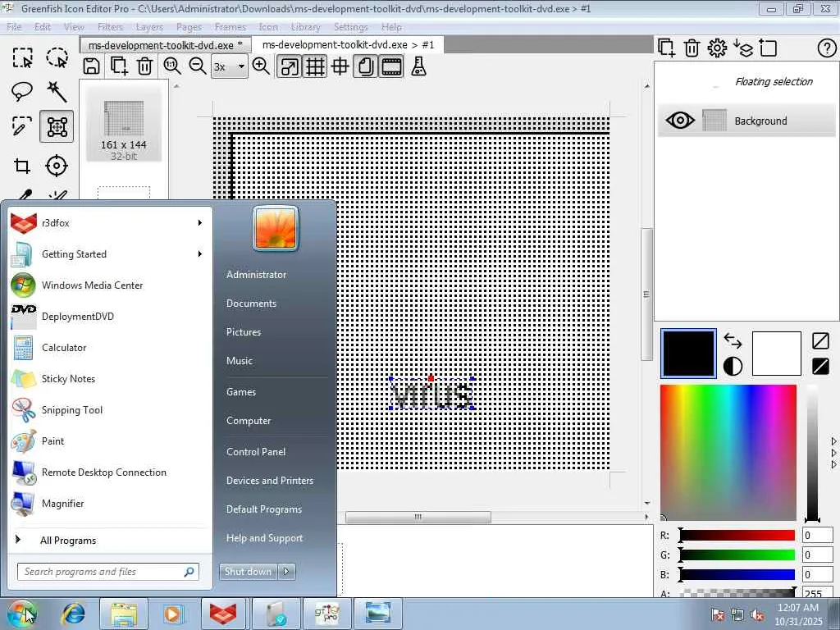Open the File menu
Screen dimensions: 840x630
coord(14,27)
